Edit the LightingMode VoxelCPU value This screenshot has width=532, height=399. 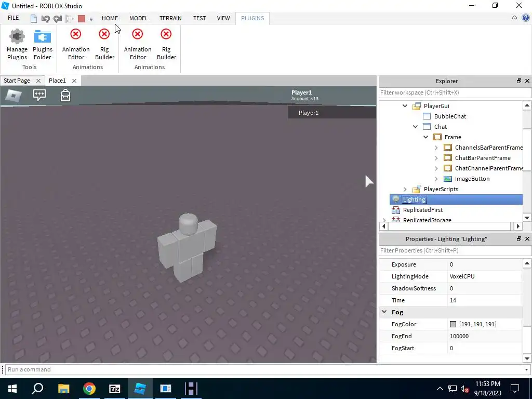pyautogui.click(x=485, y=276)
